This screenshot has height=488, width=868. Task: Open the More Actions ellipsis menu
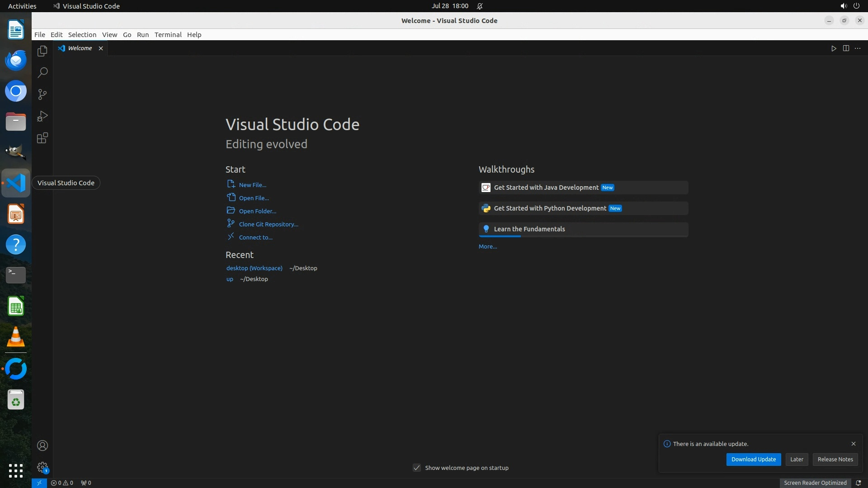[x=858, y=48]
